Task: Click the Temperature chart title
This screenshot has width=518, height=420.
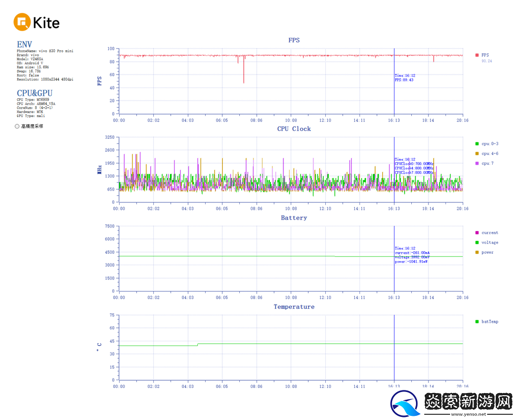Action: (294, 307)
